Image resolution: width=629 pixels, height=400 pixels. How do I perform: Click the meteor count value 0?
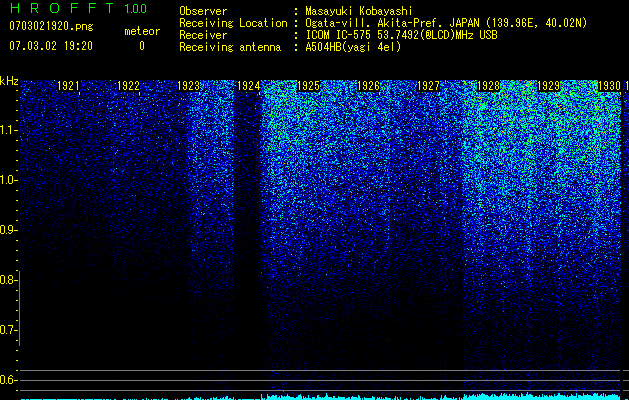pyautogui.click(x=142, y=46)
